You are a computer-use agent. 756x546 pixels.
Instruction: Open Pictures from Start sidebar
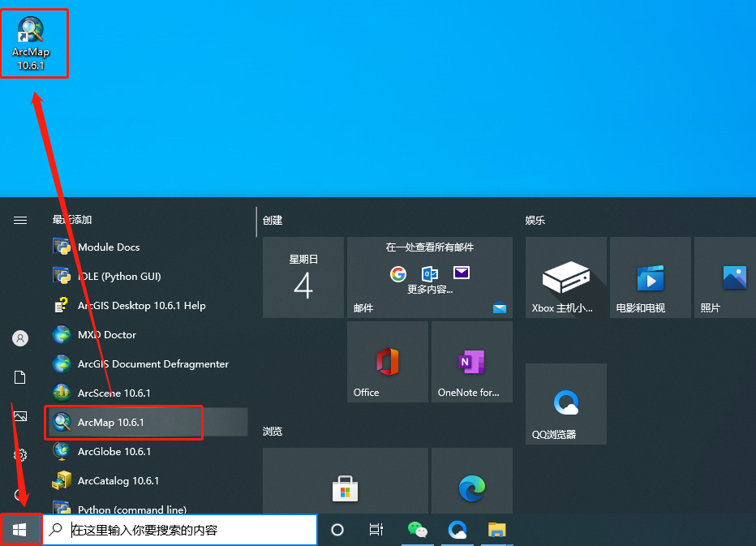coord(20,415)
